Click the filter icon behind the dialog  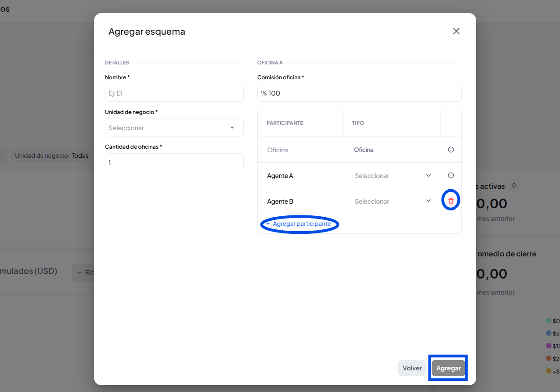[79, 273]
